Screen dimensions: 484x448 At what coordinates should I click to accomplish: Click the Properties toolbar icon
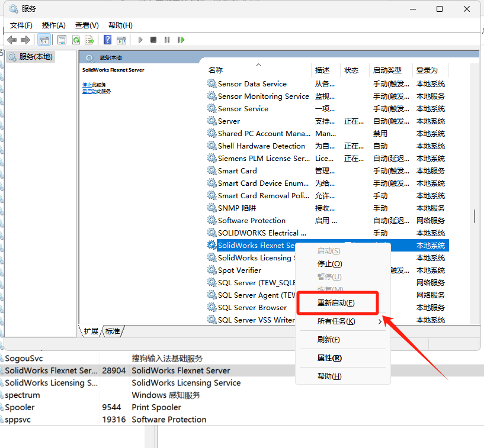tap(62, 40)
